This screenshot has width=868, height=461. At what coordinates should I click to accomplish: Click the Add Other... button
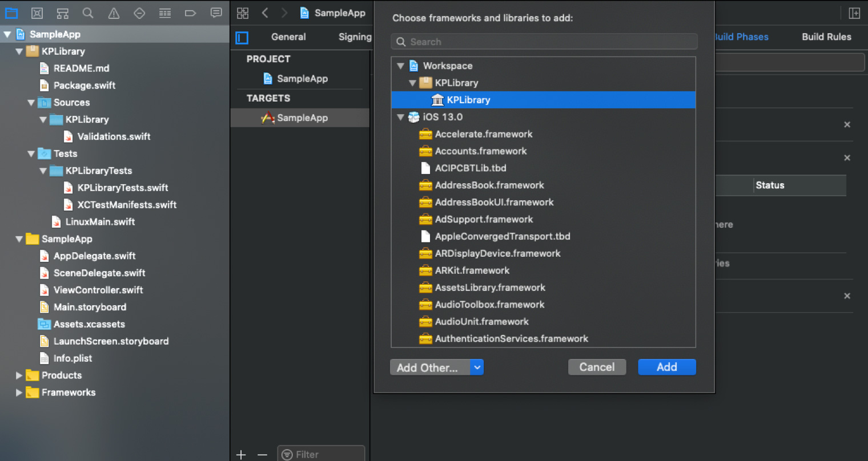click(430, 367)
